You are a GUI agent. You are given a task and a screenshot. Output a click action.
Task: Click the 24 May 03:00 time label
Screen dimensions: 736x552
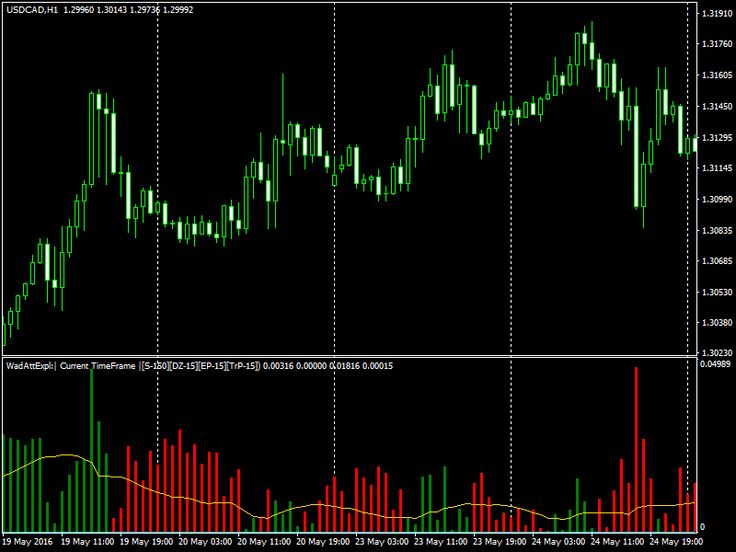[x=559, y=542]
